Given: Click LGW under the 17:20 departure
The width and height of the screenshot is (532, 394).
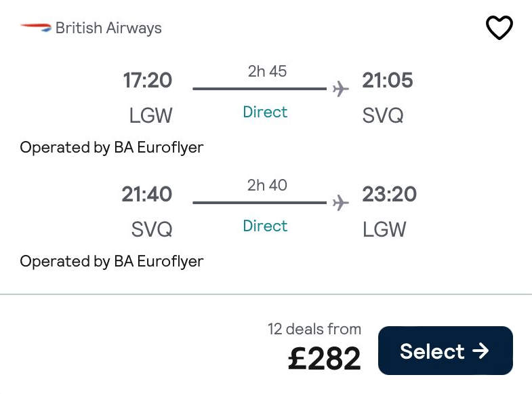Looking at the screenshot, I should pos(150,116).
